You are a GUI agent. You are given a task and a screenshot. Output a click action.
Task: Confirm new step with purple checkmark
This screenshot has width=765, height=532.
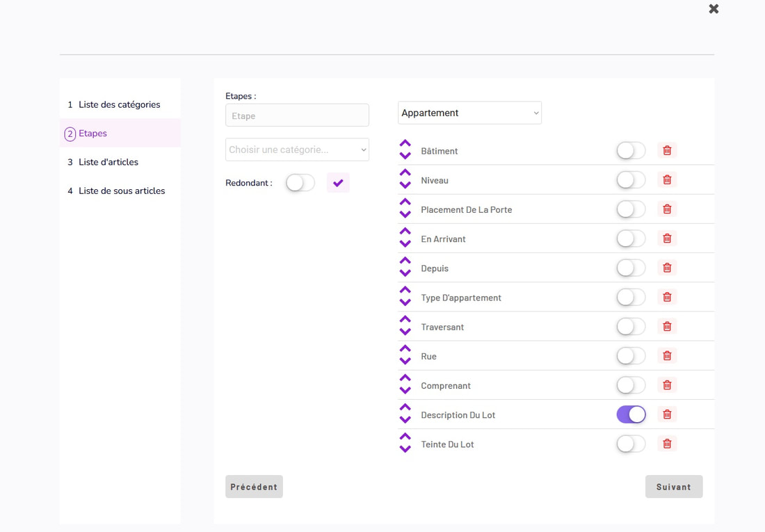coord(338,183)
